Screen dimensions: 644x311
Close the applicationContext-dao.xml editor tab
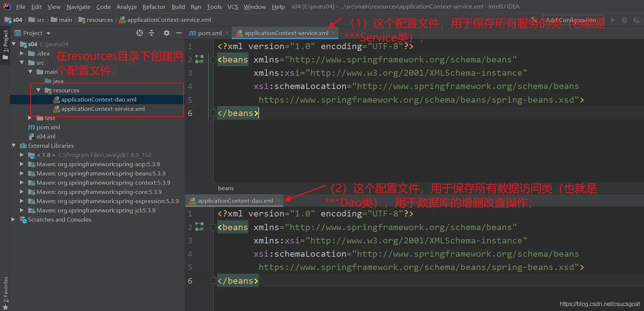278,201
